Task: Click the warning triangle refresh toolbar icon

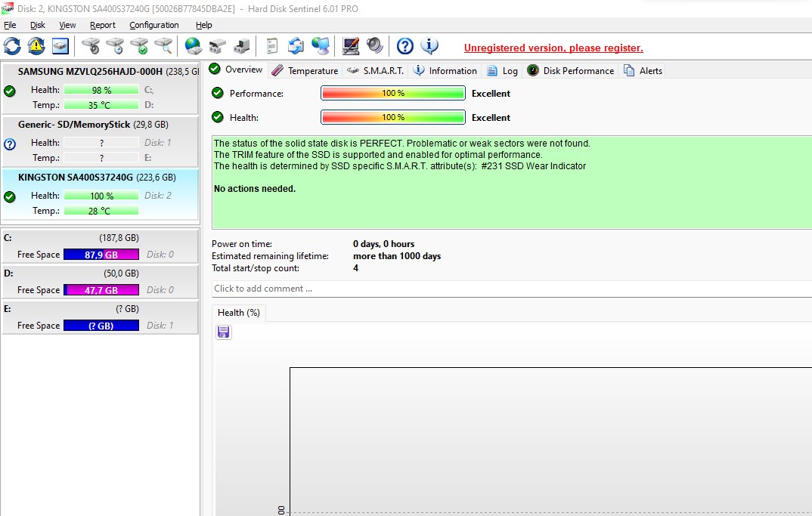Action: (36, 46)
